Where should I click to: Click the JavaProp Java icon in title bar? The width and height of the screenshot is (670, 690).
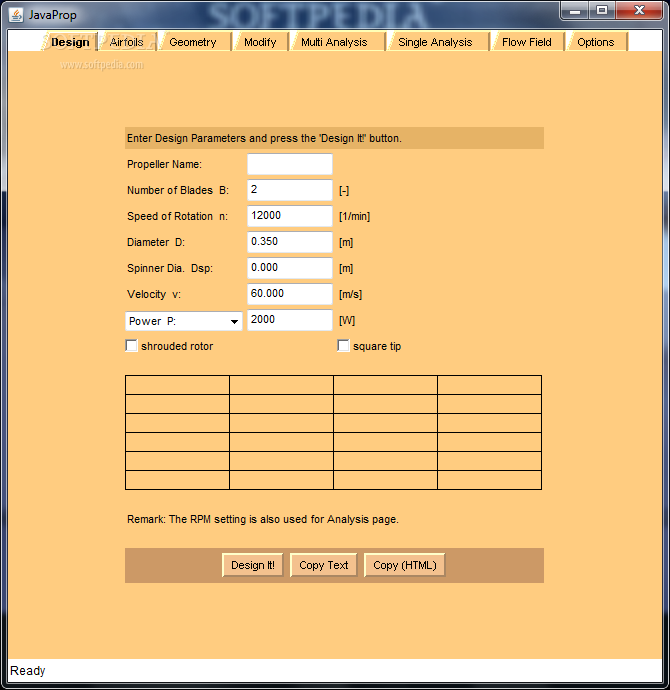(16, 15)
